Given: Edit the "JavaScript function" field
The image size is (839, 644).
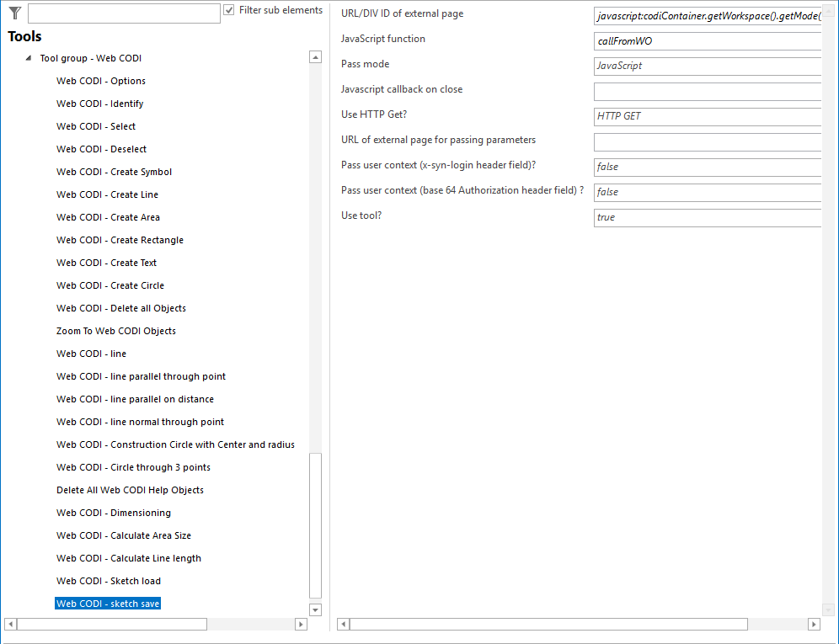Looking at the screenshot, I should (708, 40).
